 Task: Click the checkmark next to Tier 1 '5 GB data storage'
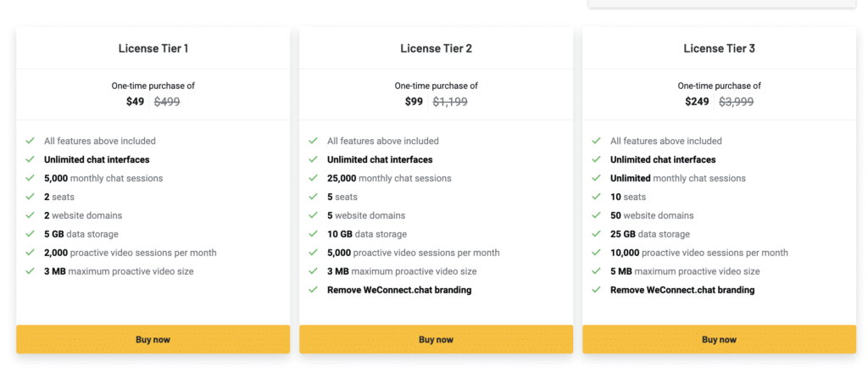[30, 234]
